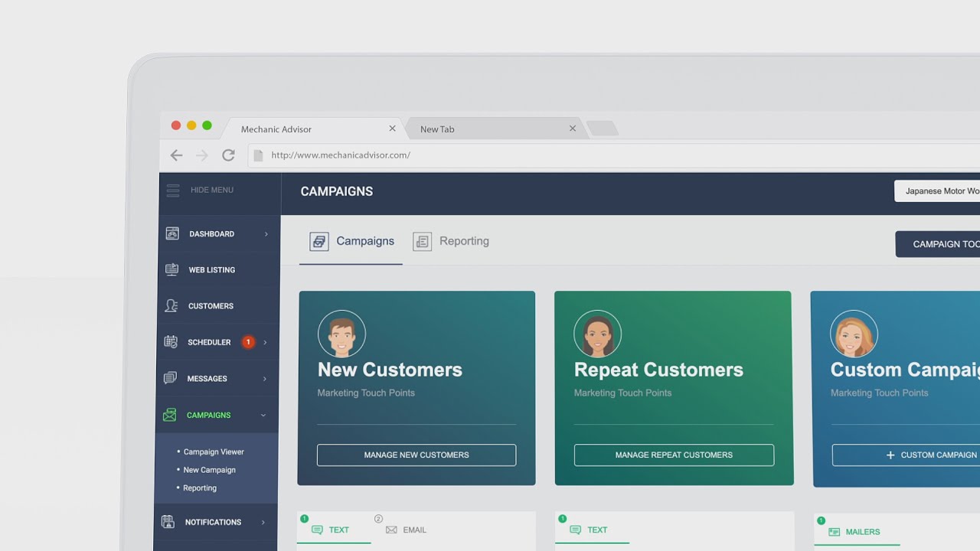Click the Mailers card icon
This screenshot has width=980, height=551.
[834, 532]
